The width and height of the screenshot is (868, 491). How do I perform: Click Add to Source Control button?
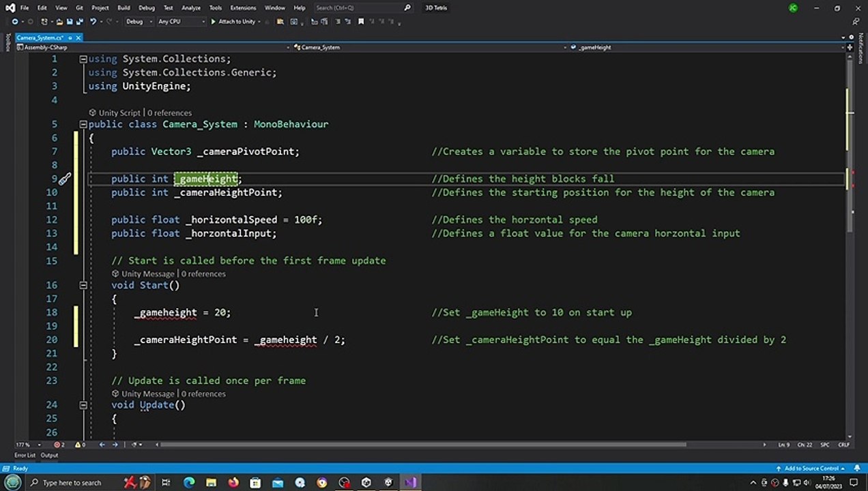point(811,468)
